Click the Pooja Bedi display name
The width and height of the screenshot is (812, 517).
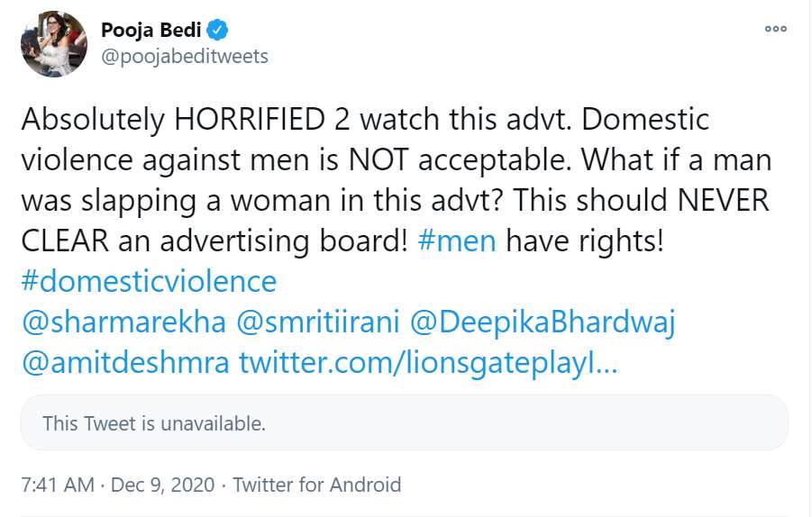coord(145,31)
